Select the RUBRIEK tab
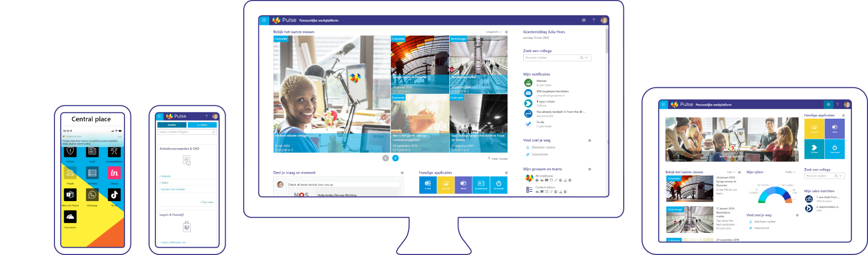 tap(172, 125)
